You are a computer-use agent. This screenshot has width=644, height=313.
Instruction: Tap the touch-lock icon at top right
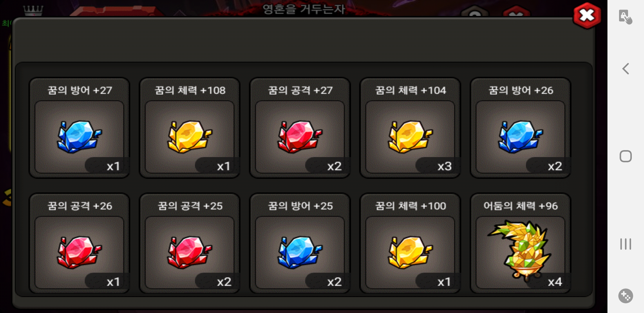(625, 17)
